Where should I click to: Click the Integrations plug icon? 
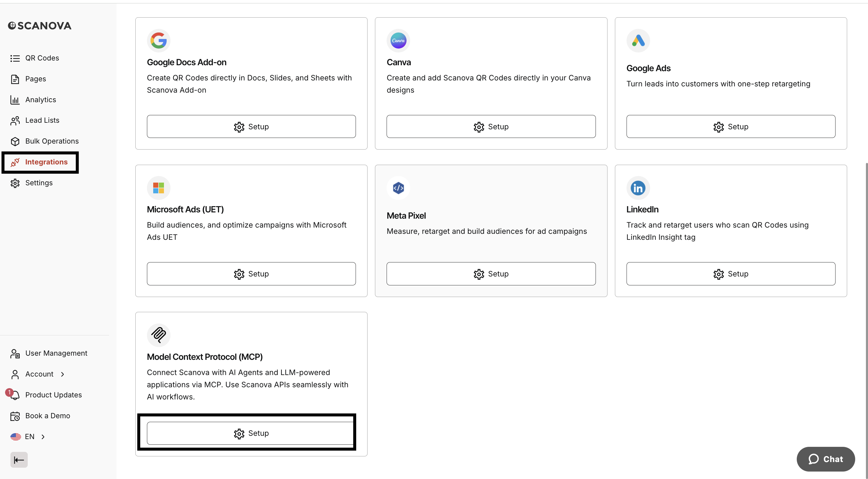[15, 162]
